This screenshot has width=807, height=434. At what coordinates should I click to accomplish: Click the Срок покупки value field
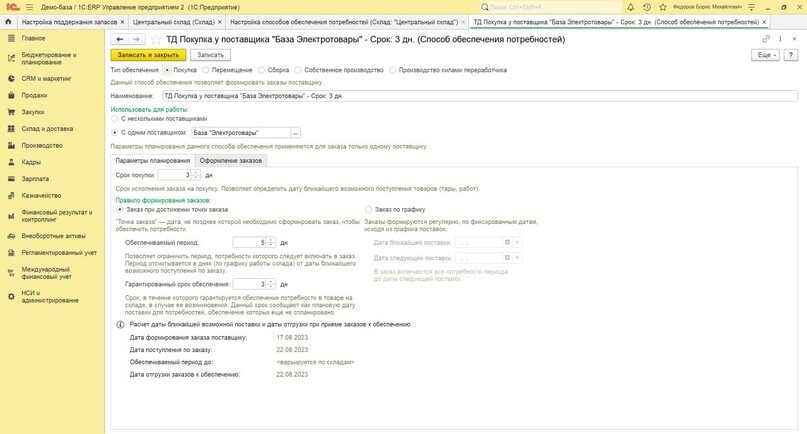tap(175, 175)
